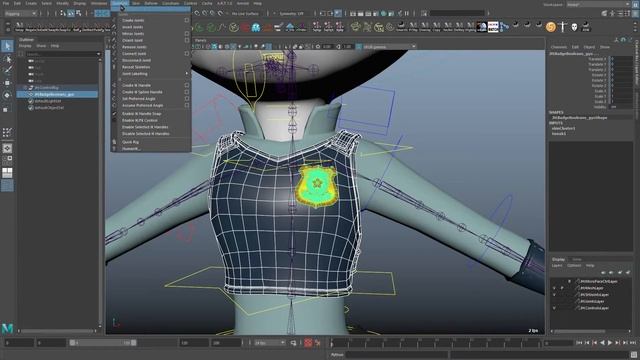Choose Create Joints from Skeleton menu

pos(133,20)
